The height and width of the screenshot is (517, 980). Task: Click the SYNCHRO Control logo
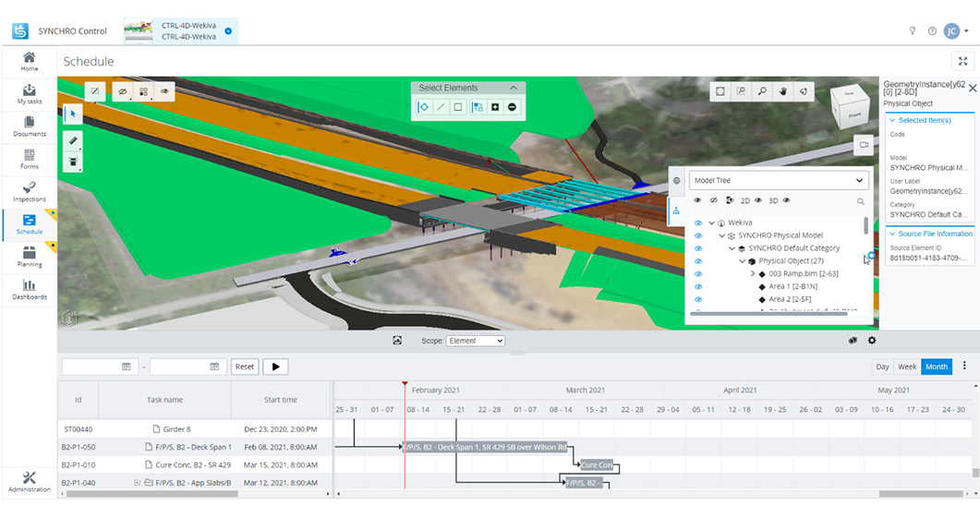coord(20,30)
